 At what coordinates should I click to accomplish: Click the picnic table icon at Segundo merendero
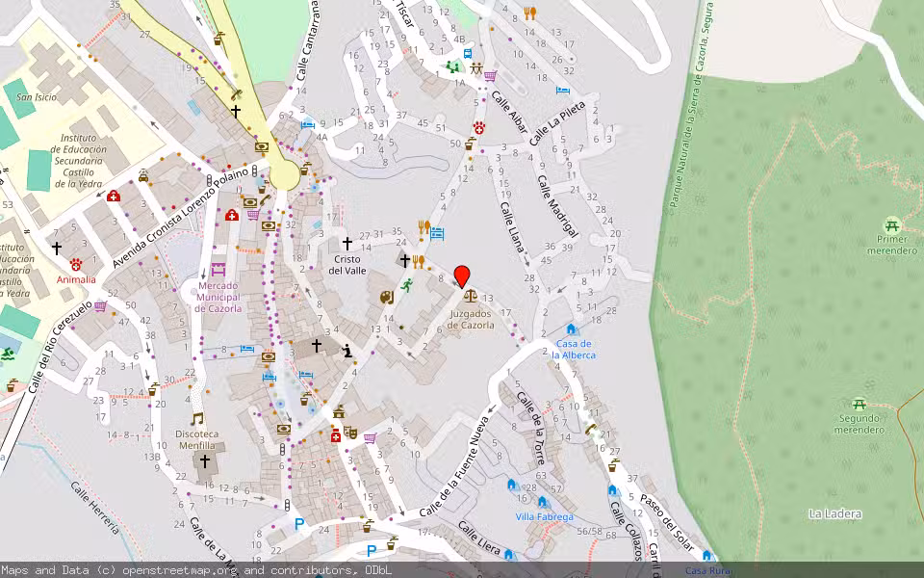(860, 405)
